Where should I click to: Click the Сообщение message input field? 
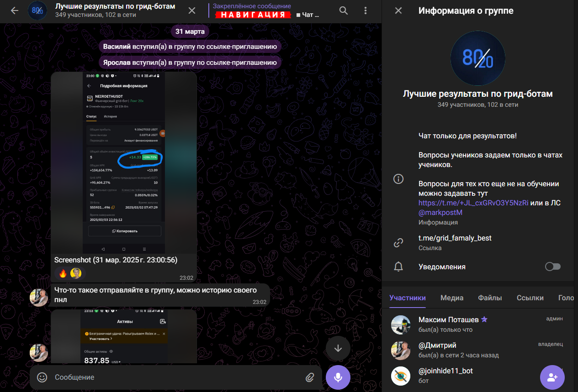point(174,377)
